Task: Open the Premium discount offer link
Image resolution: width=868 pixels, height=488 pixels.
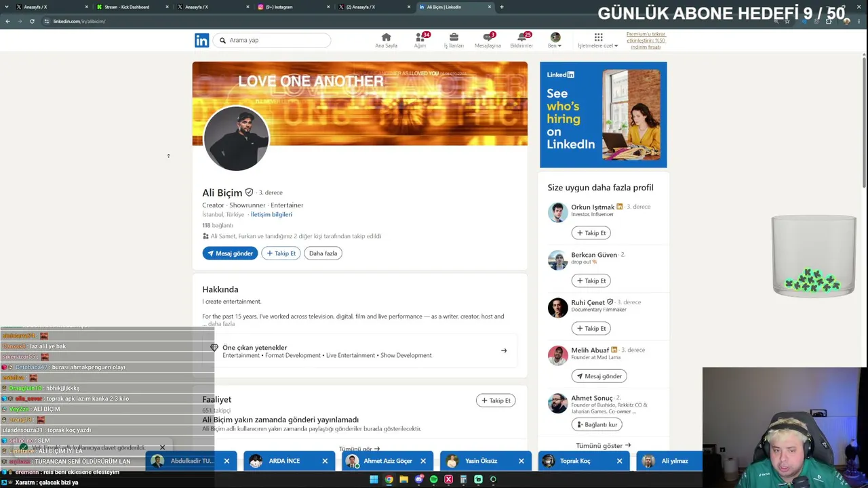Action: click(x=646, y=41)
